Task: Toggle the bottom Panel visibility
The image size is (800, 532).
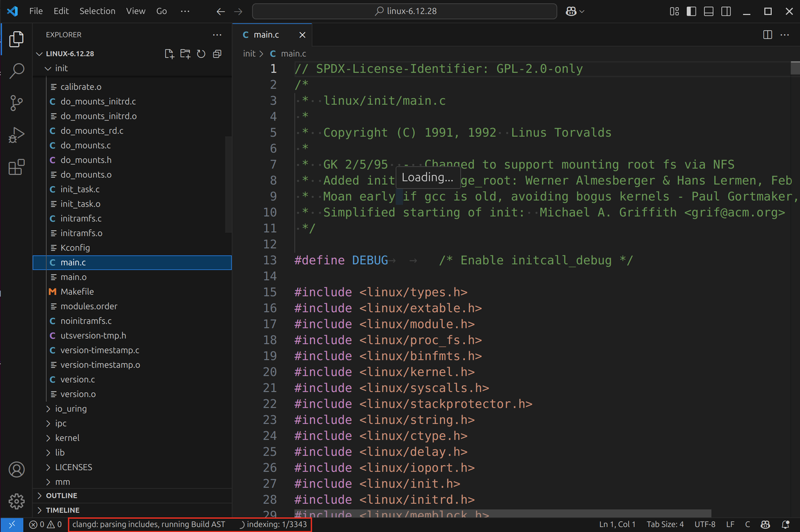Action: [709, 11]
